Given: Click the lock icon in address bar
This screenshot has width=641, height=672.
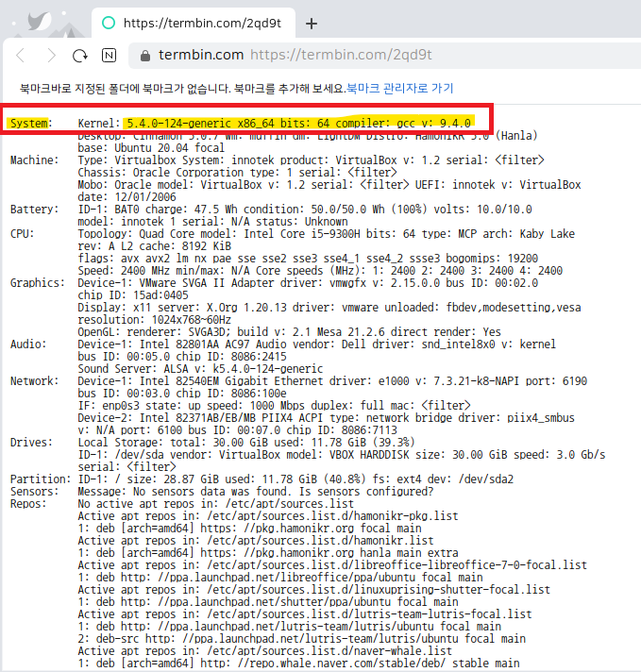Looking at the screenshot, I should point(145,56).
